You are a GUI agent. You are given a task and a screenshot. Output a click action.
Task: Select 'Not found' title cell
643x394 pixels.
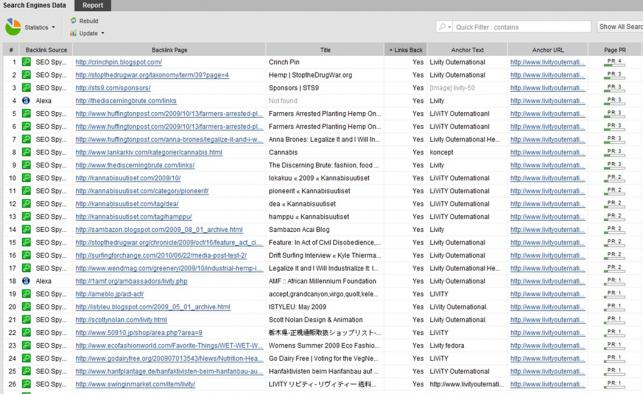click(x=283, y=100)
